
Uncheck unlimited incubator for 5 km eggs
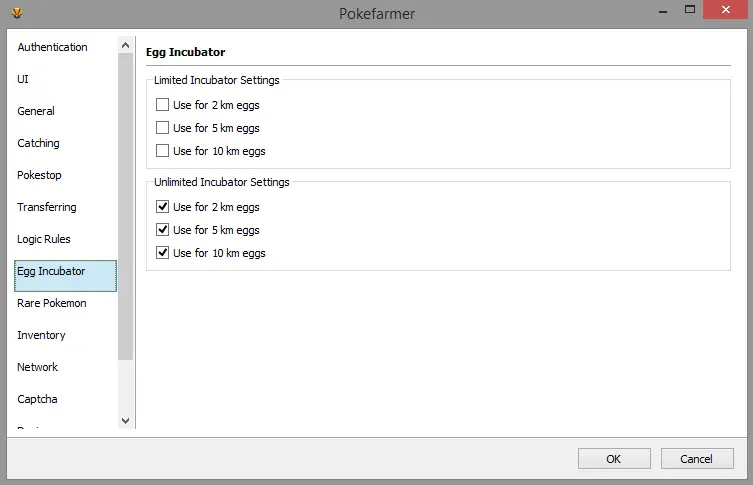tap(162, 230)
